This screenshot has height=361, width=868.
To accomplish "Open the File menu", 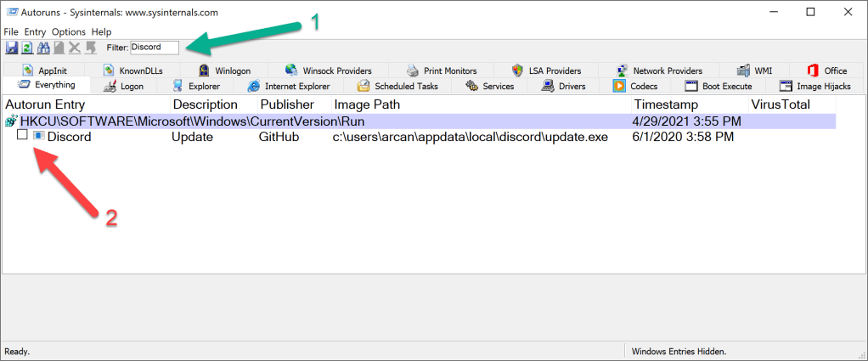I will (x=11, y=31).
